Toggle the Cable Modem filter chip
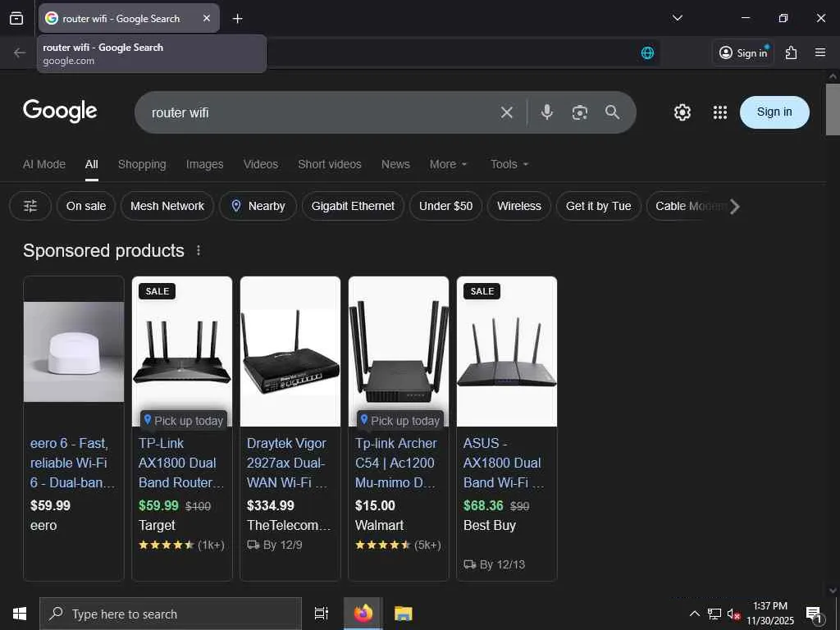Viewport: 840px width, 630px height. [687, 206]
